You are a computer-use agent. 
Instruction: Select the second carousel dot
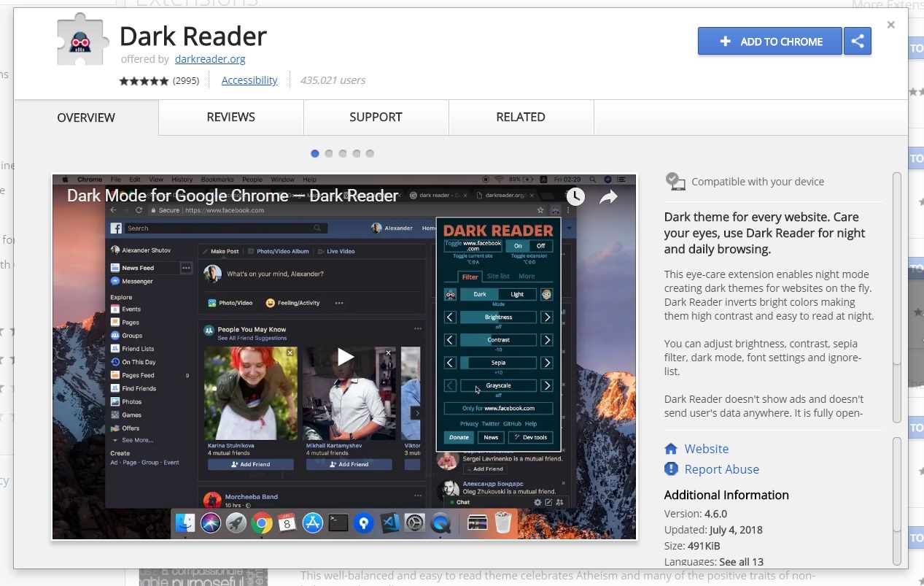pyautogui.click(x=329, y=153)
